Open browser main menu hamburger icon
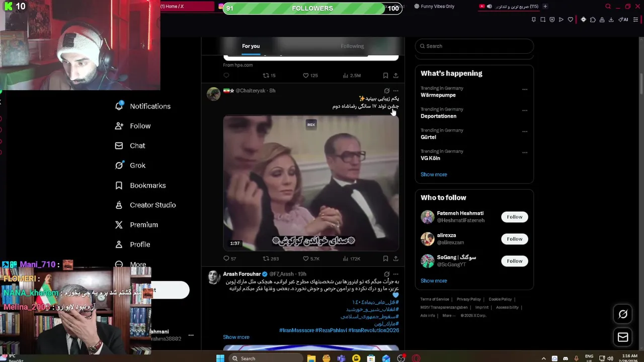The width and height of the screenshot is (644, 362). point(636,20)
